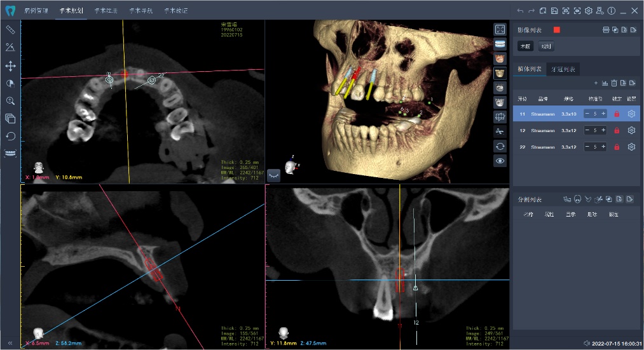Image resolution: width=644 pixels, height=350 pixels.
Task: Open settings gear in title bar
Action: coord(589,11)
